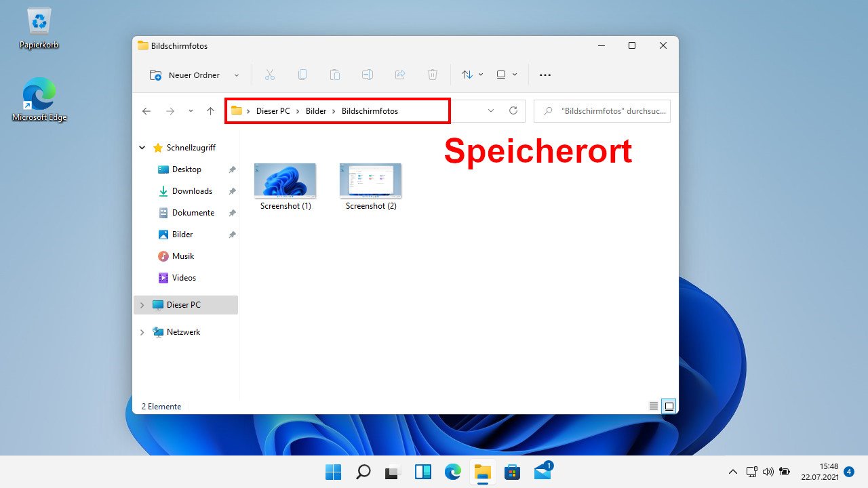
Task: Open the Sortieren dropdown
Action: [x=471, y=75]
